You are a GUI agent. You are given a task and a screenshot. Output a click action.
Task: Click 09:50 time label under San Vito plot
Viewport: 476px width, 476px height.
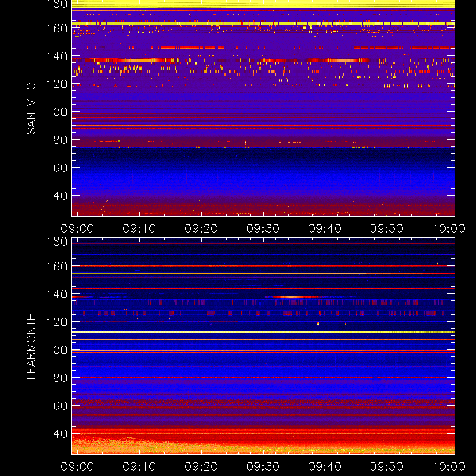(387, 228)
